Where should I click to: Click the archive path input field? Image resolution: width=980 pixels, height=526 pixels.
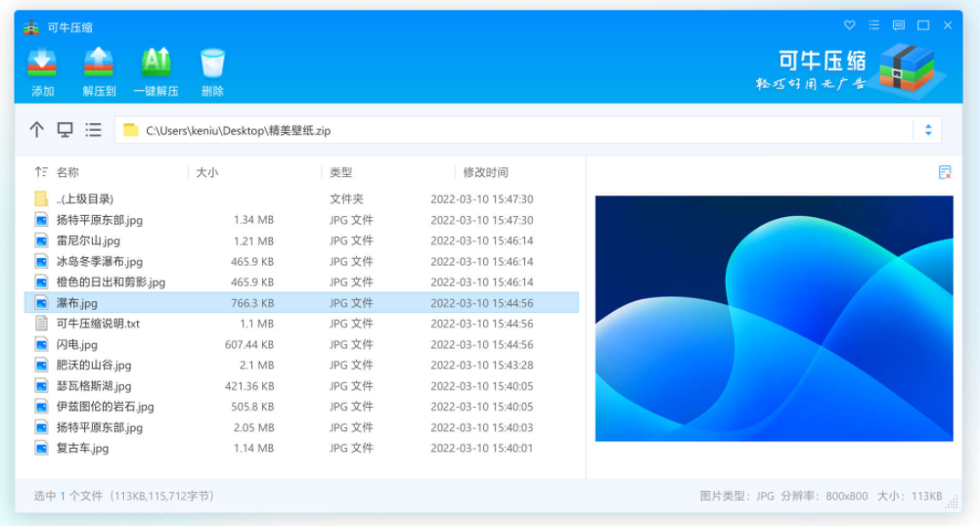pyautogui.click(x=527, y=130)
